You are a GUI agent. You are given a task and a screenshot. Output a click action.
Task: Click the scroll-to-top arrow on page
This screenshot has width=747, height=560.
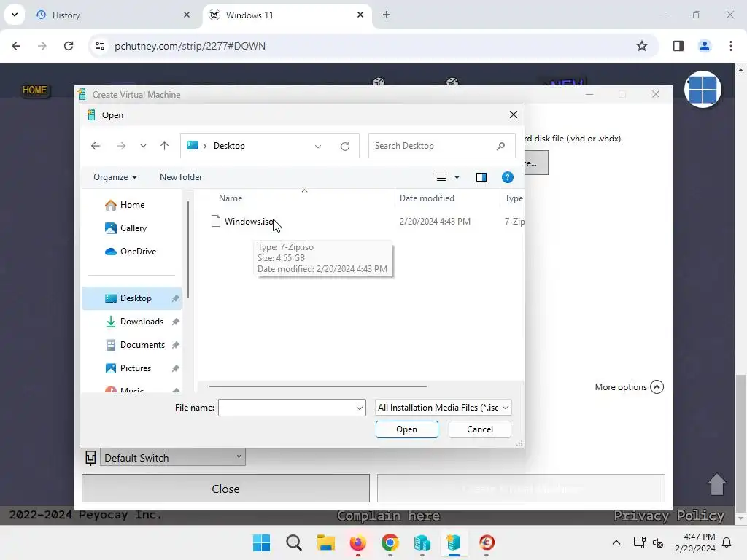pyautogui.click(x=716, y=484)
